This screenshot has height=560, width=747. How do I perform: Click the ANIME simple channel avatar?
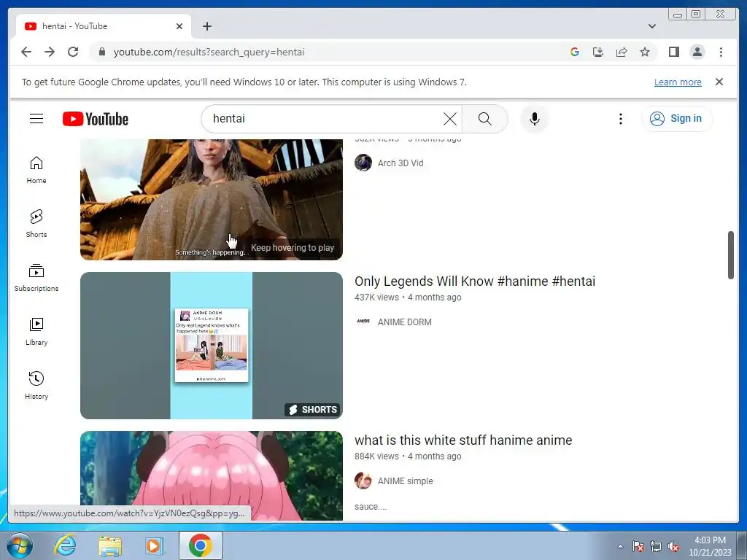click(363, 481)
